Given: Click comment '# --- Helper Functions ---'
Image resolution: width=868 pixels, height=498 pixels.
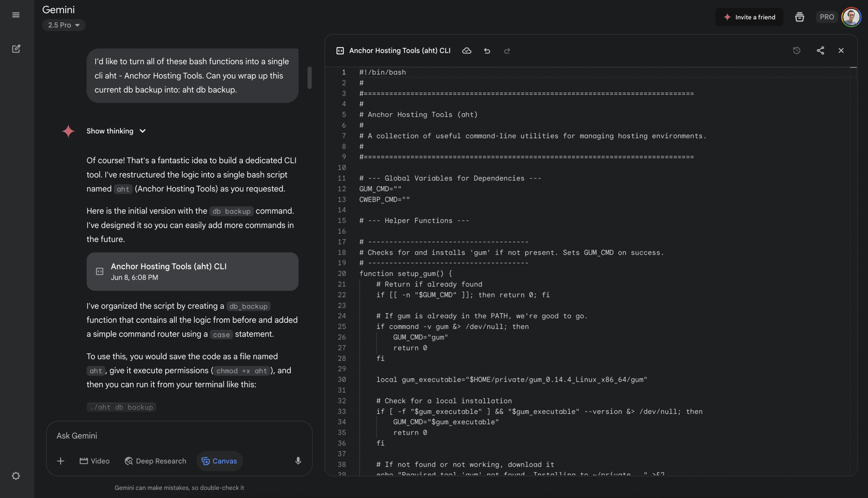Looking at the screenshot, I should click(414, 221).
